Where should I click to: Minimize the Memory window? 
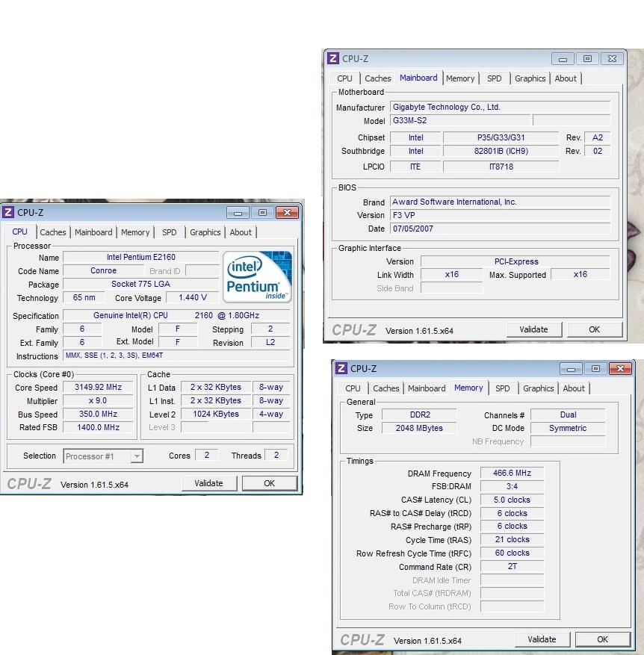tap(571, 369)
